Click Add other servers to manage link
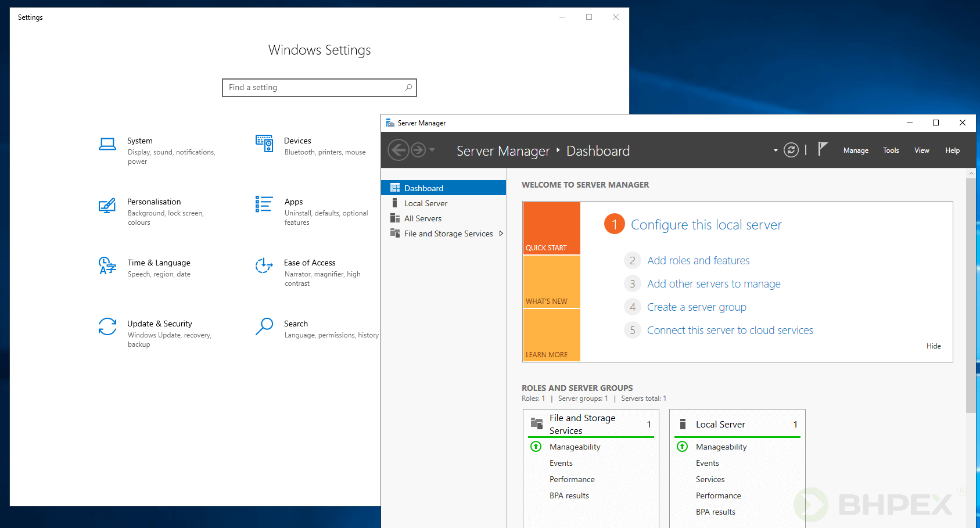Screen dimensions: 980x528 click(x=714, y=283)
